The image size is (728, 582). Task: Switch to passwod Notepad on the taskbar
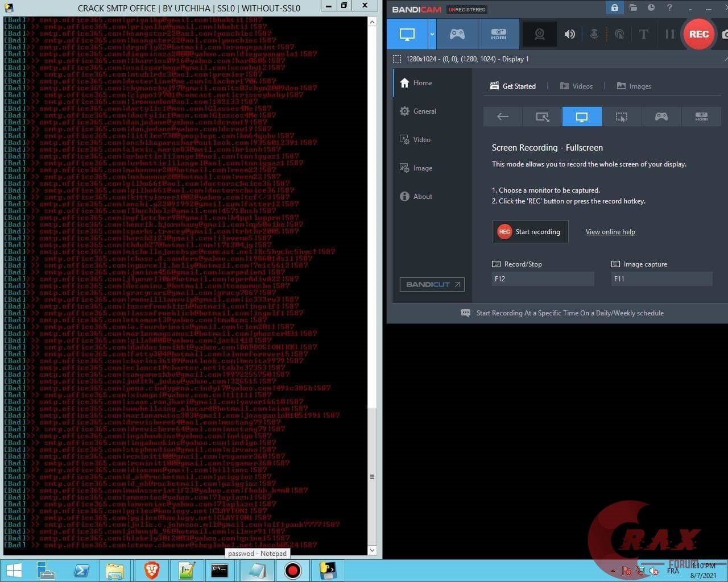coord(257,570)
